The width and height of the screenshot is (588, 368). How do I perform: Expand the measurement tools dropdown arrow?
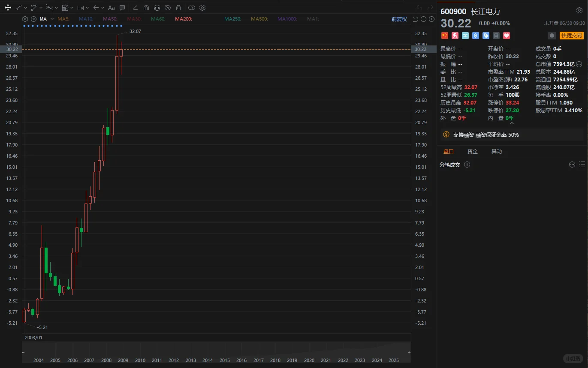(x=87, y=8)
